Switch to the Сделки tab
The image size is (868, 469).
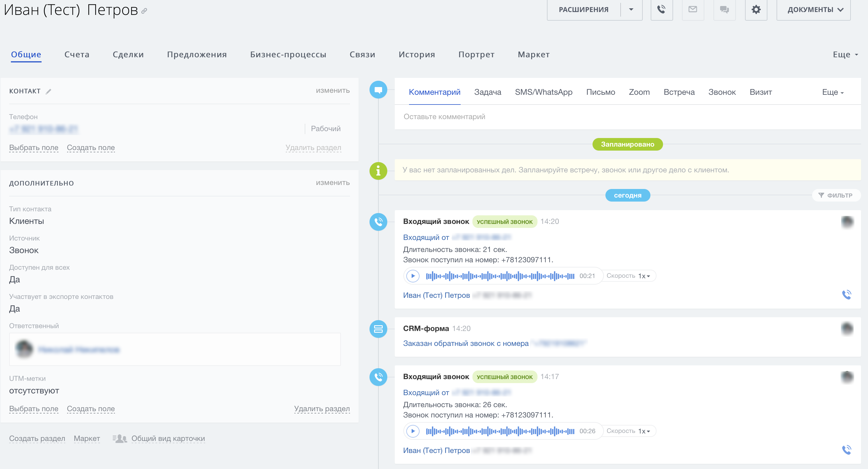[128, 54]
